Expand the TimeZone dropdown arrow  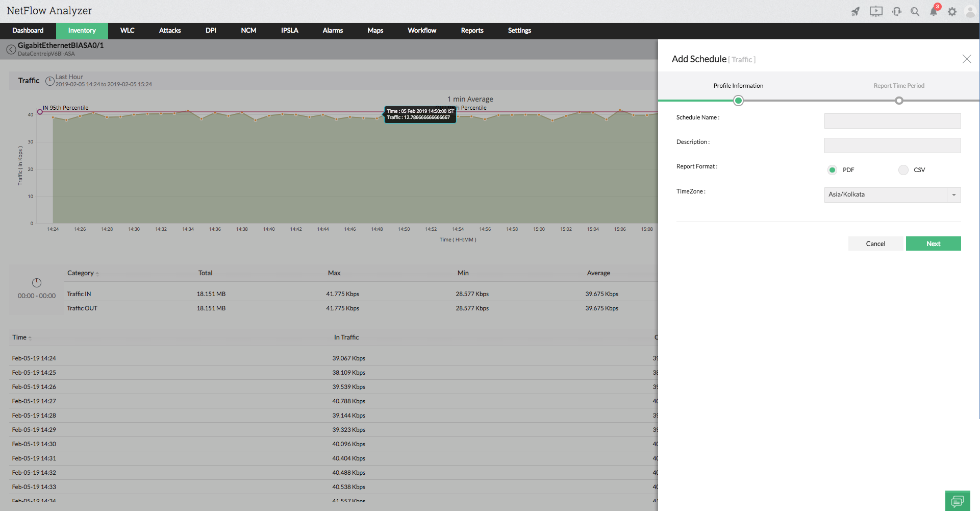[953, 195]
